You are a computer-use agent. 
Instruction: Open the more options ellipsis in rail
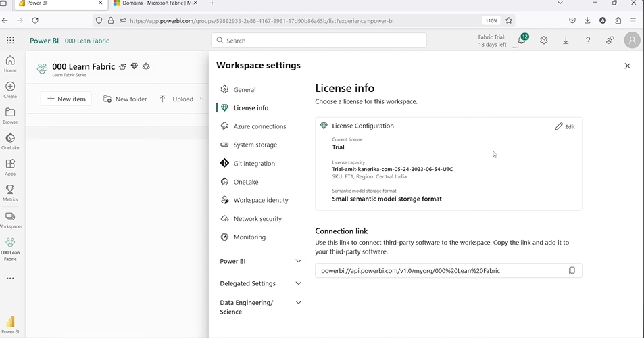(x=10, y=278)
